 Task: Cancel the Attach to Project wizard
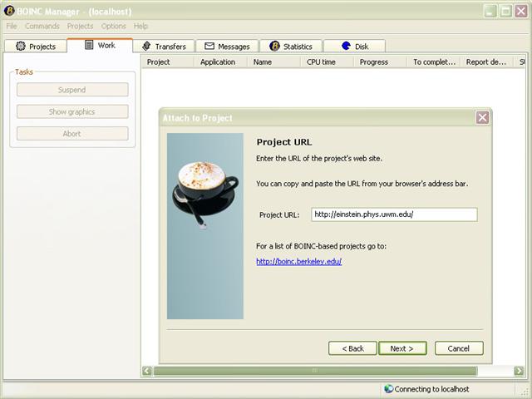[459, 348]
